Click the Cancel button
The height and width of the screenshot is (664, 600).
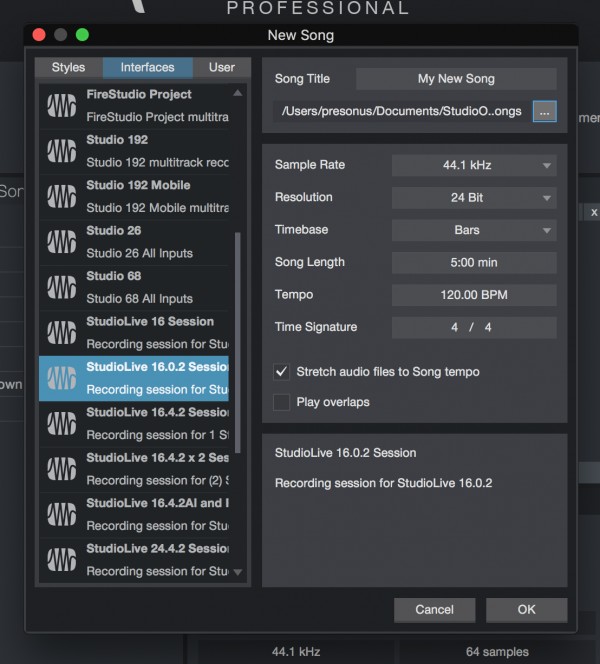pos(434,609)
